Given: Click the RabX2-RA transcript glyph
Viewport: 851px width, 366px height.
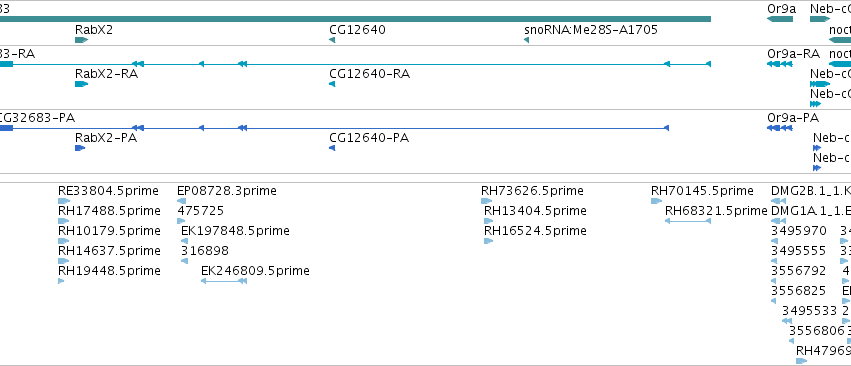Looking at the screenshot, I should coord(81,84).
